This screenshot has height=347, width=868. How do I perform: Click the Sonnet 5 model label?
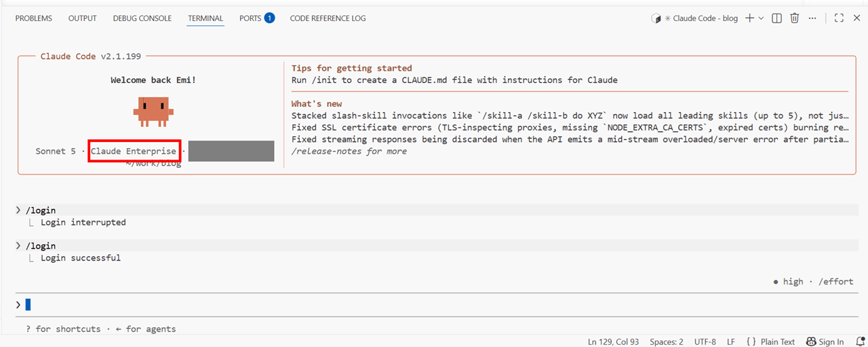click(x=56, y=151)
